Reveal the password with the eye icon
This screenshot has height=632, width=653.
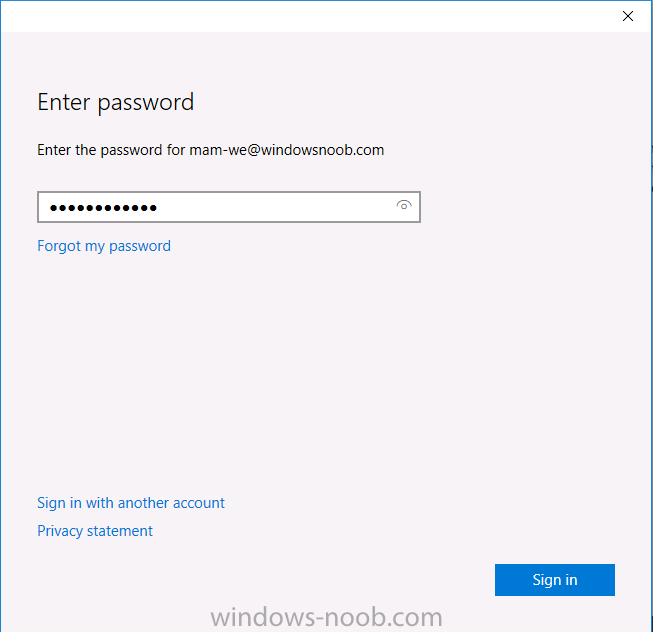click(404, 205)
